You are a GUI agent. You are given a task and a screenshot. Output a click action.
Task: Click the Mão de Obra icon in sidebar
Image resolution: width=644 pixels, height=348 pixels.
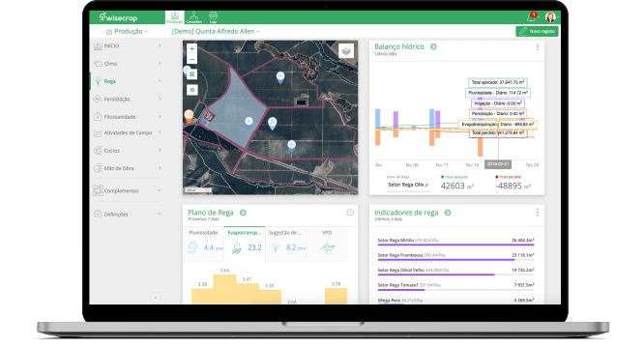tap(98, 168)
